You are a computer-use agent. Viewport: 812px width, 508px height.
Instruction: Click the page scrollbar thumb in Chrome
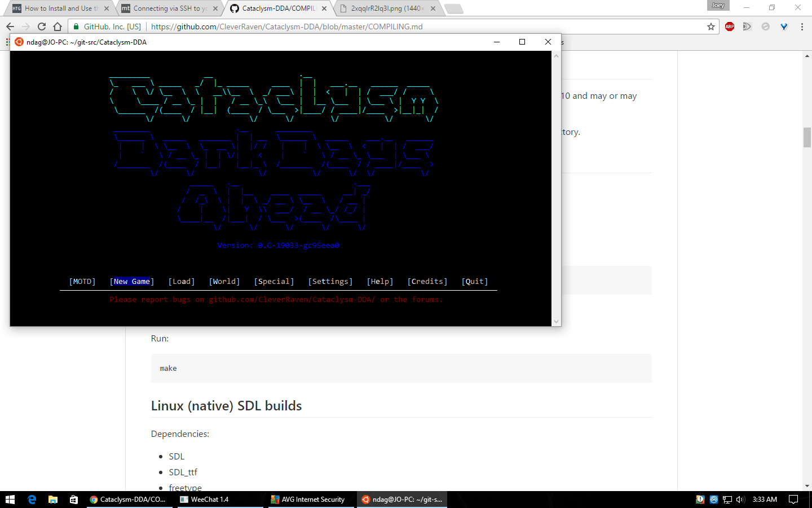tap(807, 137)
